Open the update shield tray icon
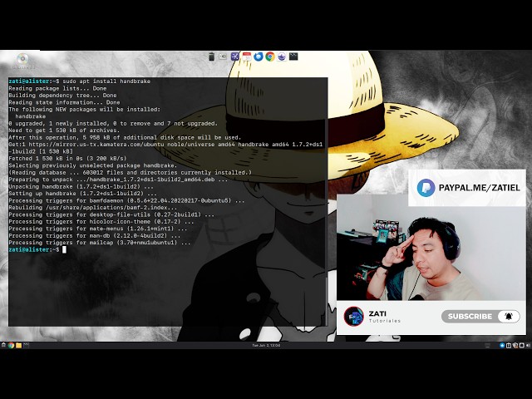 point(515,346)
